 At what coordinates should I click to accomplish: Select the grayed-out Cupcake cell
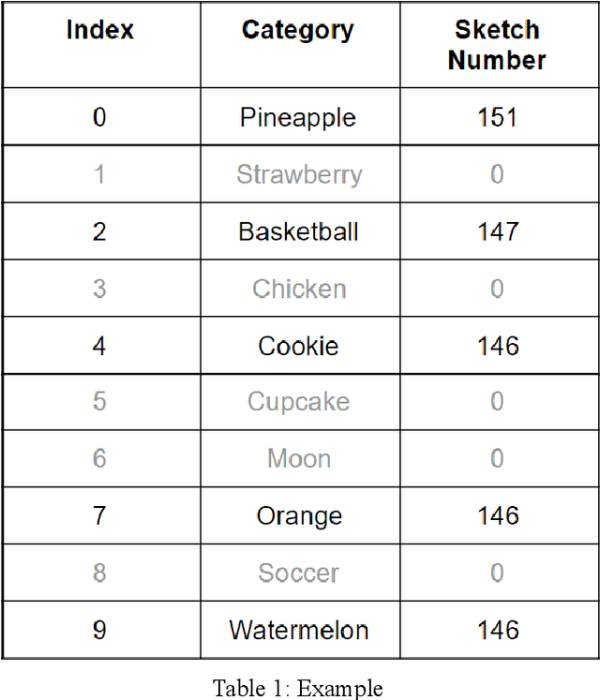(299, 402)
